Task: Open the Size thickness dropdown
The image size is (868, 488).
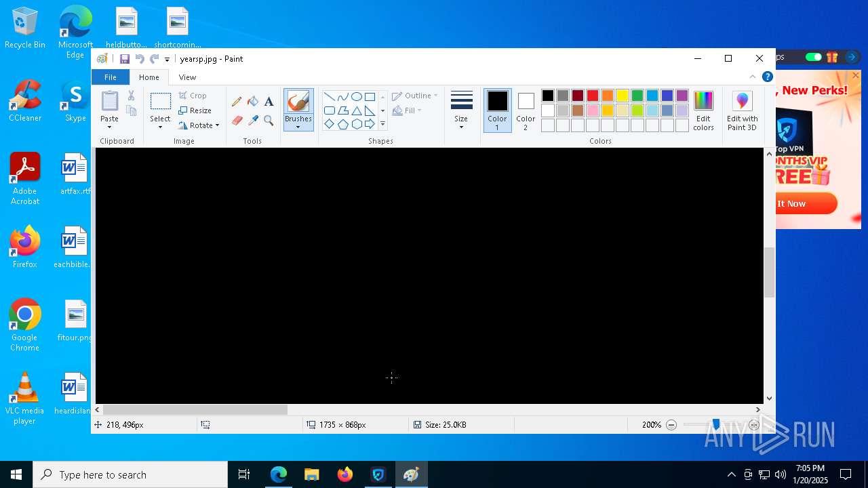Action: 461,110
